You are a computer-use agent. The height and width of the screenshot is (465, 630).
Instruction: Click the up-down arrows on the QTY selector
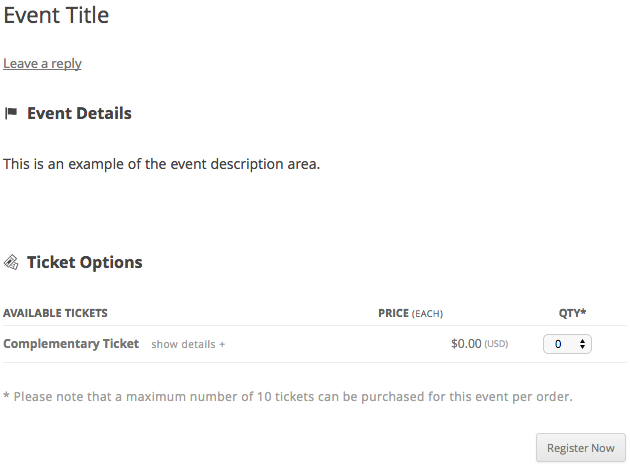tap(583, 343)
